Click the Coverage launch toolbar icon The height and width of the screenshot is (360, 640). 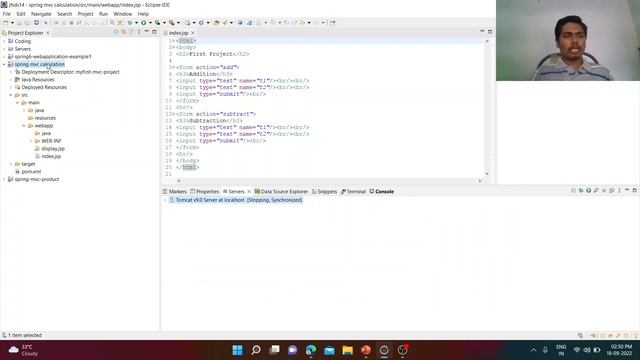(158, 23)
